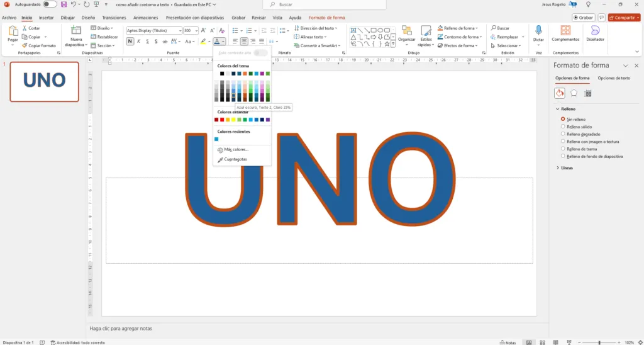Switch to the Transiciones tab

tap(114, 18)
